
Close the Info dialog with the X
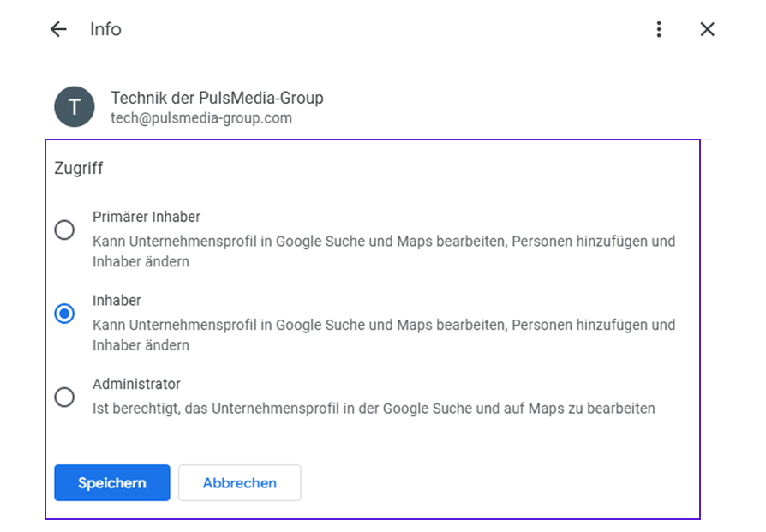[x=707, y=29]
